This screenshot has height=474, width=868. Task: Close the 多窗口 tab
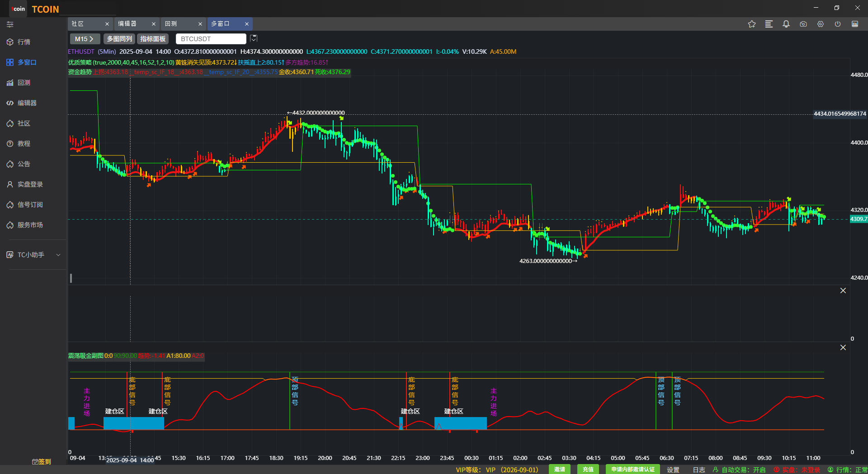coord(247,24)
